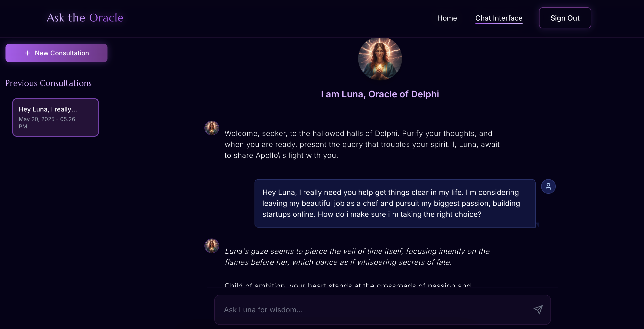This screenshot has height=329, width=644.
Task: Click the user profile avatar icon
Action: pyautogui.click(x=548, y=186)
